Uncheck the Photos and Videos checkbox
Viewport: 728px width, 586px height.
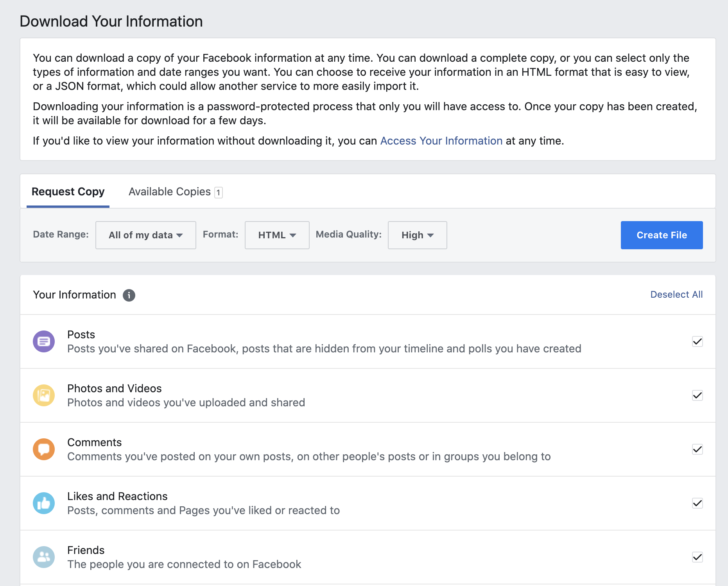tap(697, 395)
